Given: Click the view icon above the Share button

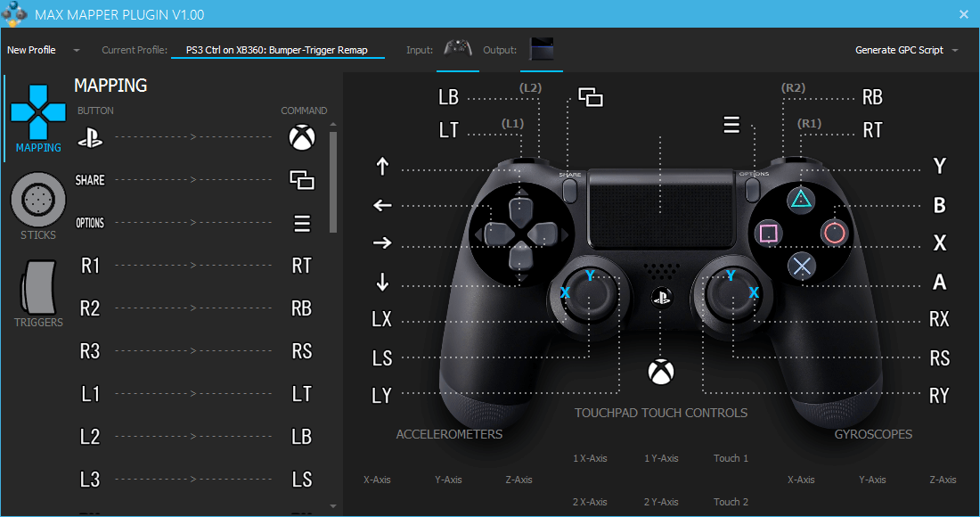Looking at the screenshot, I should (x=591, y=97).
